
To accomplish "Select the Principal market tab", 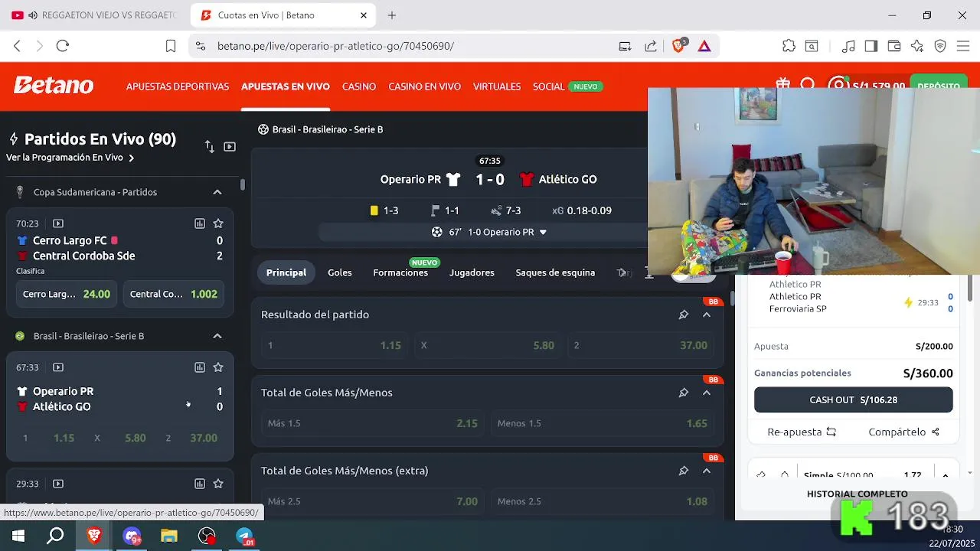I will (286, 272).
